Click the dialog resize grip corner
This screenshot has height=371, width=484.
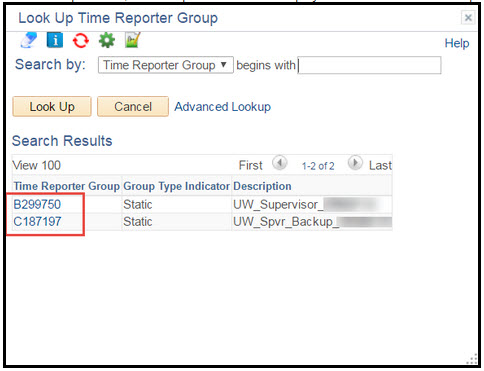(x=472, y=359)
